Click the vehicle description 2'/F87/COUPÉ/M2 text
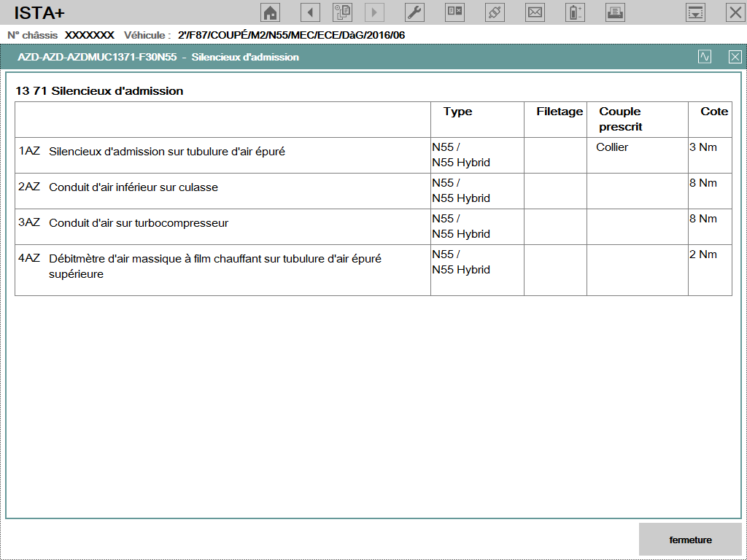This screenshot has width=747, height=560. pyautogui.click(x=291, y=35)
